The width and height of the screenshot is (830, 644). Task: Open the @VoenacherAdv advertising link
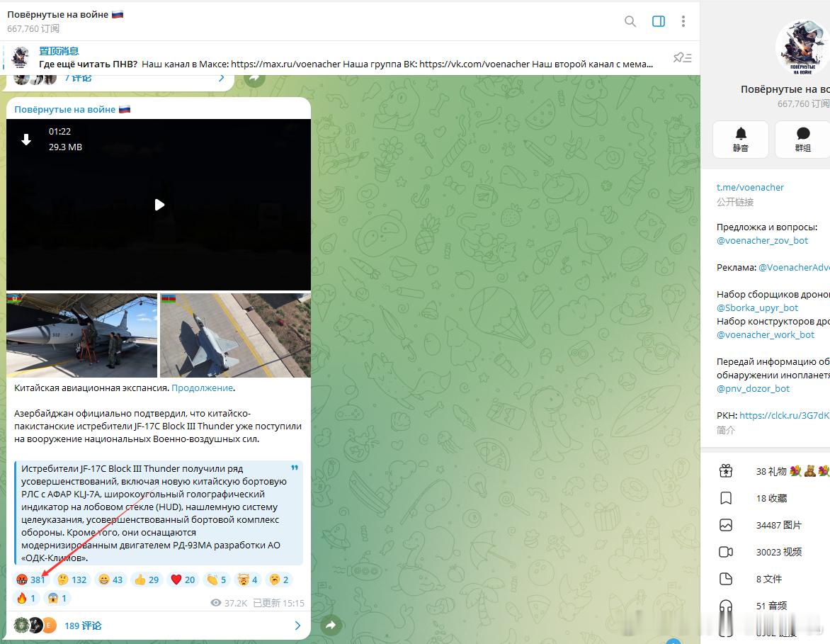point(794,268)
